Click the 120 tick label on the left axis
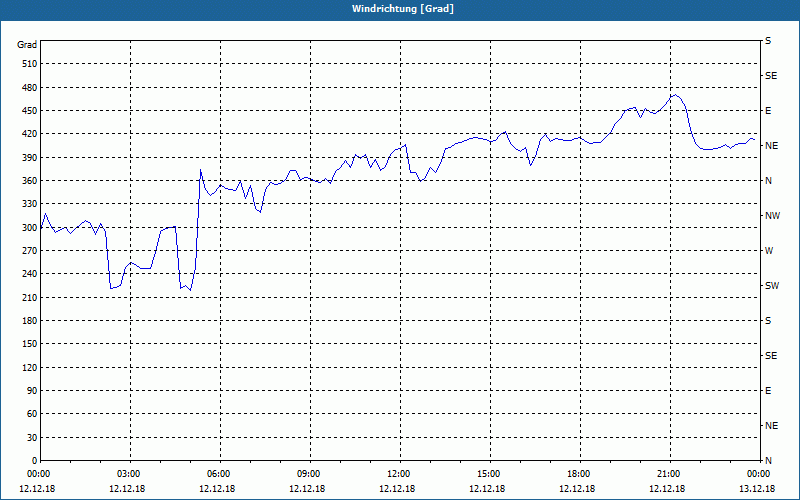 pyautogui.click(x=30, y=367)
